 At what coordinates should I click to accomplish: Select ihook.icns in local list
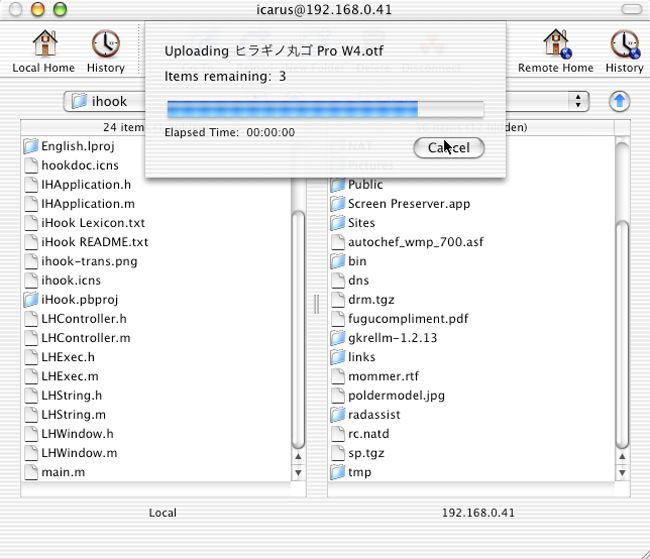pos(71,280)
